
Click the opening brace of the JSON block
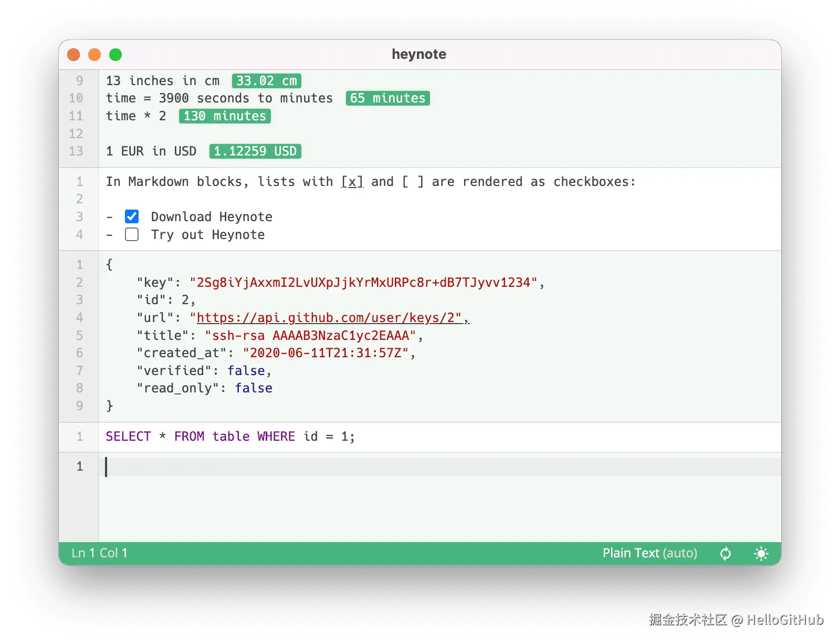(109, 264)
